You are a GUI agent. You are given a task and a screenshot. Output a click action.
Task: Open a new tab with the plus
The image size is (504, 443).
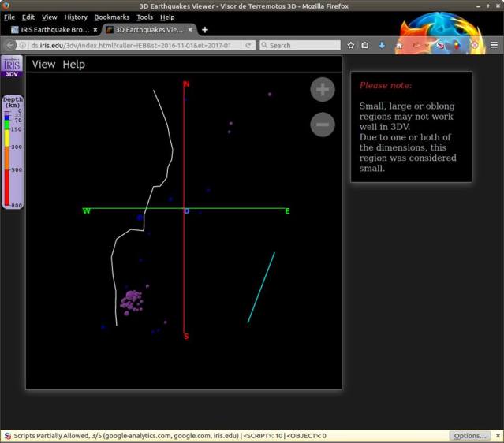205,30
